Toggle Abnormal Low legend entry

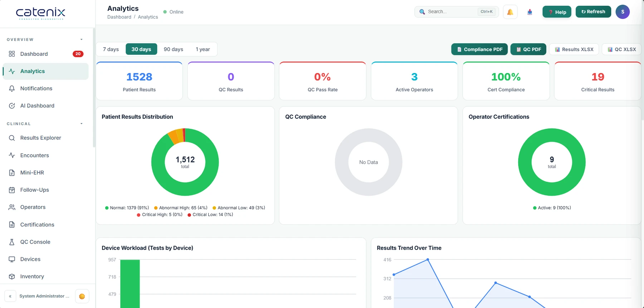[x=239, y=208]
